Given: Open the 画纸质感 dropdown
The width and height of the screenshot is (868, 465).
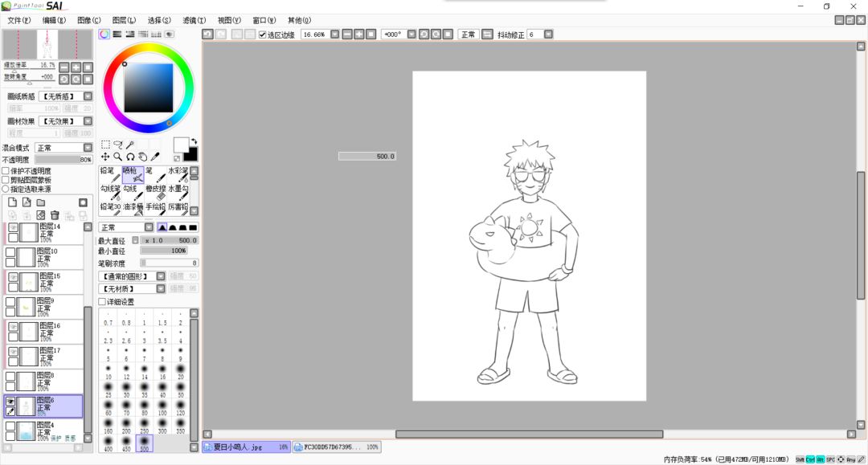Looking at the screenshot, I should pyautogui.click(x=88, y=96).
